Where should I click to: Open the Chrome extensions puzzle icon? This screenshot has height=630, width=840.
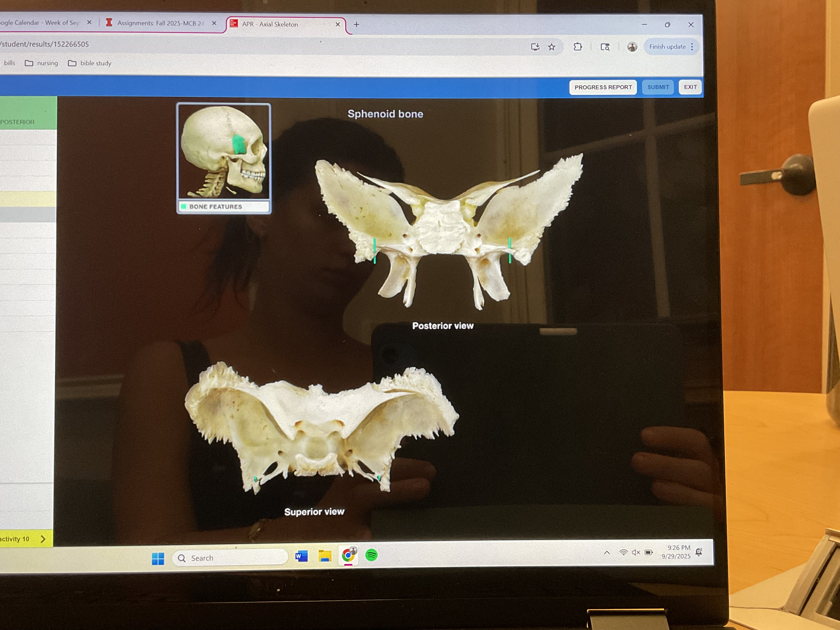click(x=577, y=47)
